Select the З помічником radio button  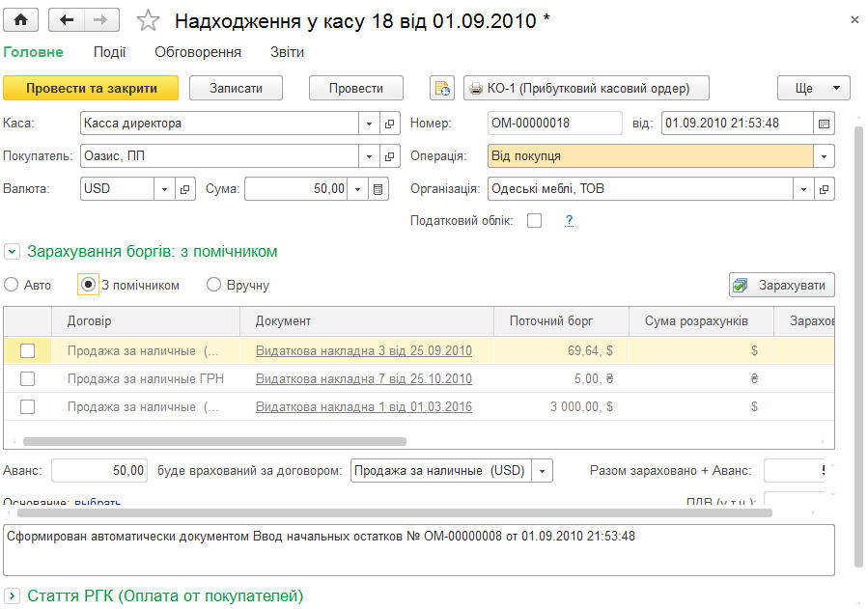[88, 285]
